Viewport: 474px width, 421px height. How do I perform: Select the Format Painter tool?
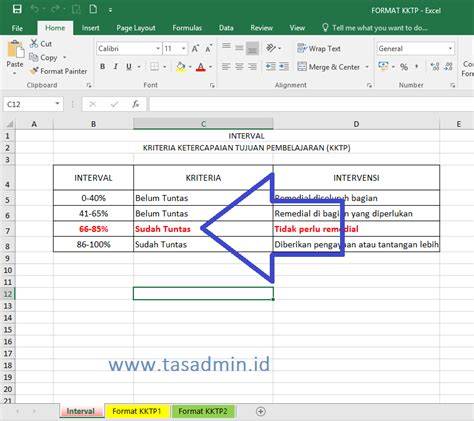(58, 71)
